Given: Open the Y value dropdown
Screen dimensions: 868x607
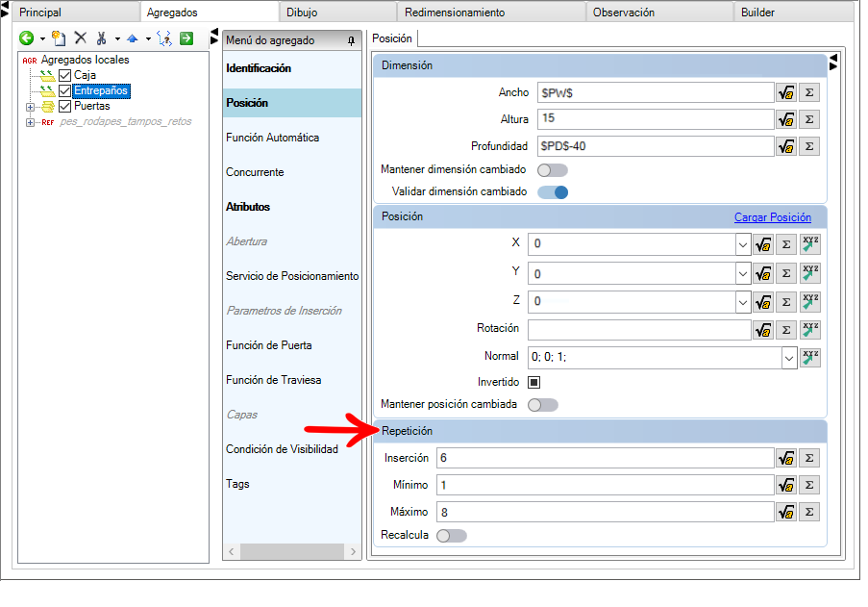Looking at the screenshot, I should (743, 273).
